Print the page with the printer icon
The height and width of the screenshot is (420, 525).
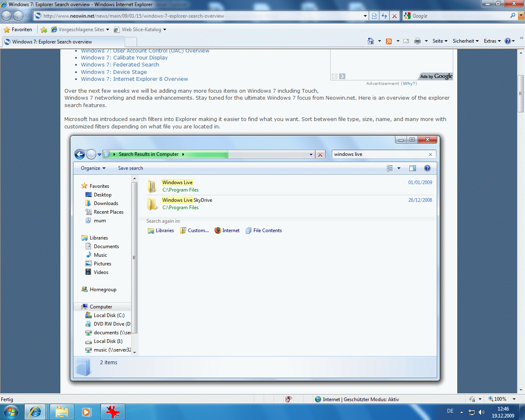click(418, 41)
